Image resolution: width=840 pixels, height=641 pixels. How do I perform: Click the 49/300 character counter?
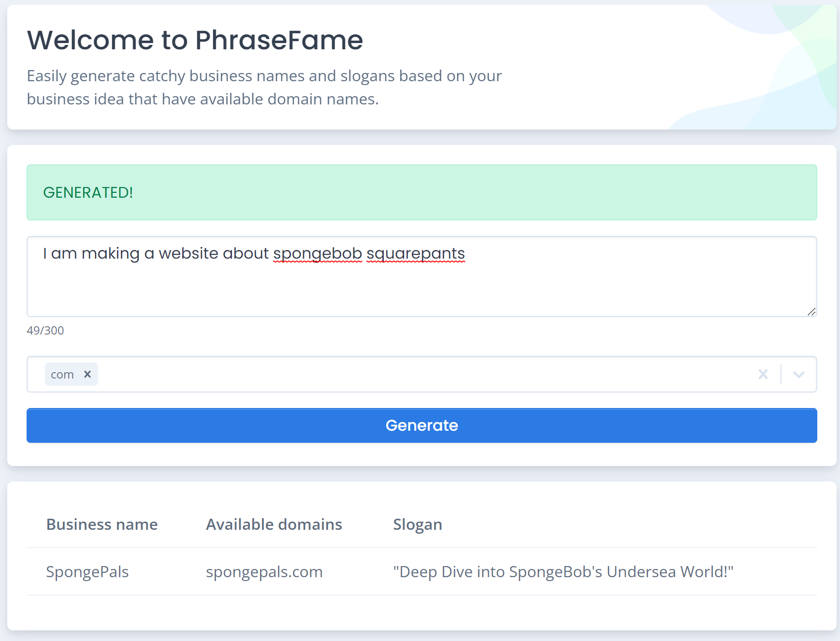[45, 331]
